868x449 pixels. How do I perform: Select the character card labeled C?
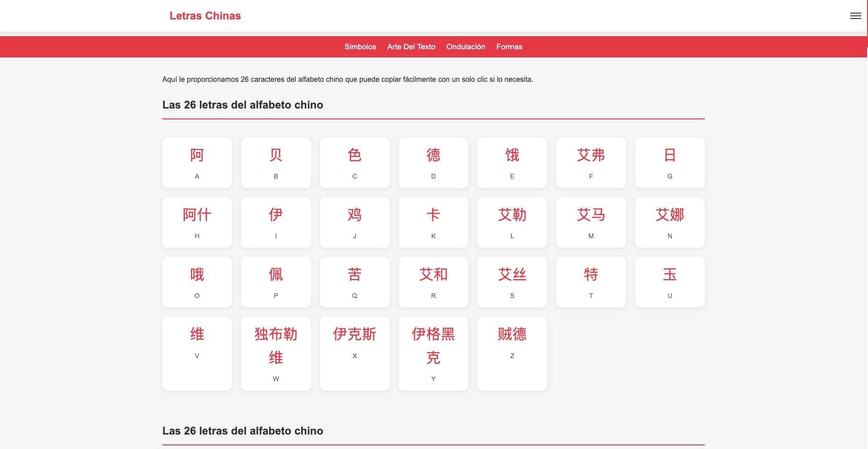pyautogui.click(x=354, y=162)
